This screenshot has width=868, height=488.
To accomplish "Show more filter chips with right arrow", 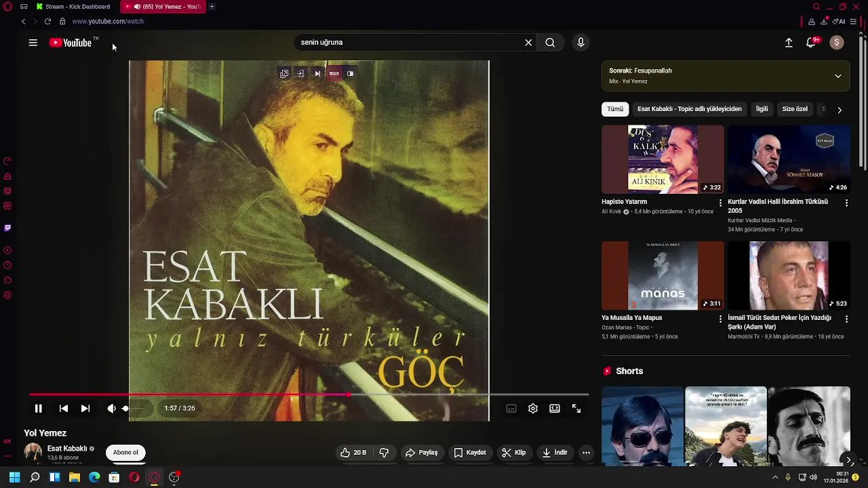I will [x=840, y=110].
